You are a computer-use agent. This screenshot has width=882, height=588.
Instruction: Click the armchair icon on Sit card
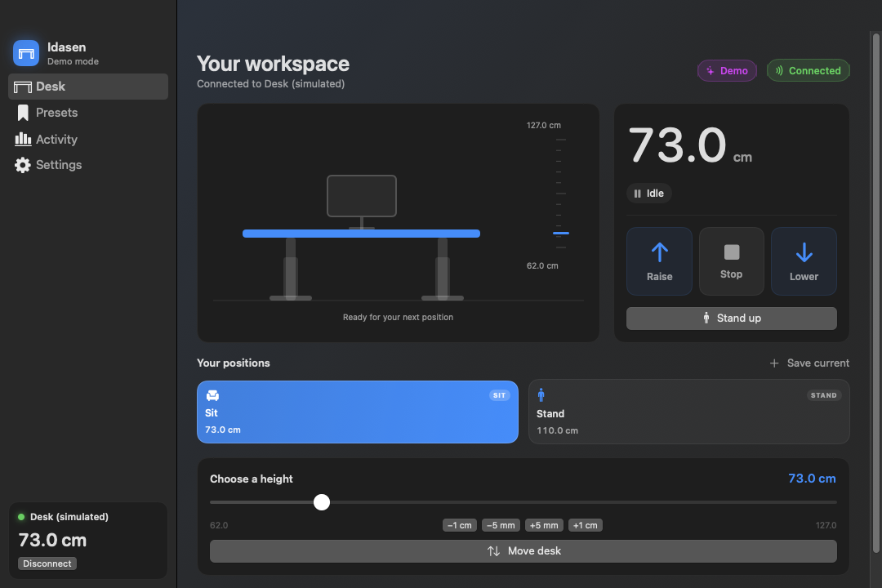tap(212, 395)
